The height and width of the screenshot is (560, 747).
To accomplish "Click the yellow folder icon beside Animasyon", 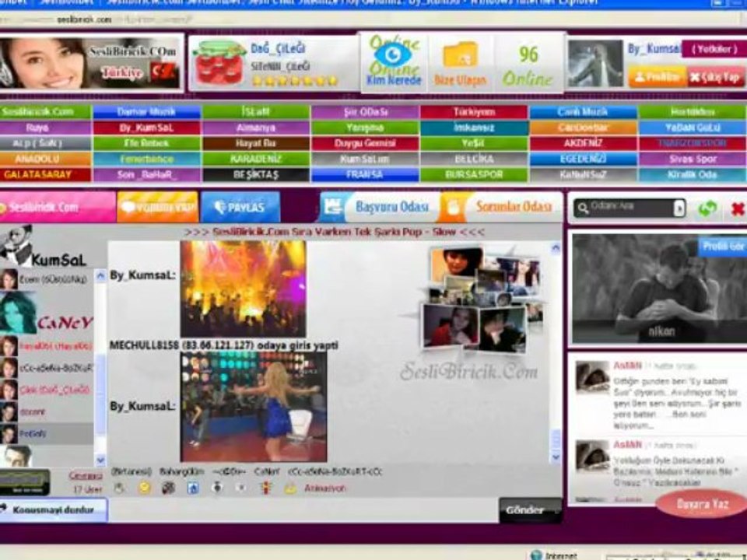I will (x=290, y=488).
